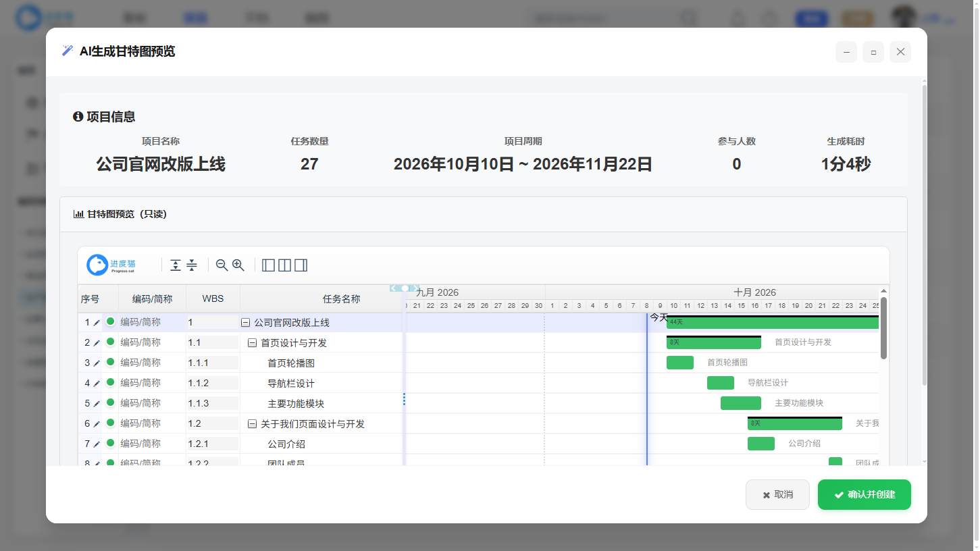Click the pencil edit icon on row 6
The image size is (980, 551).
[97, 424]
